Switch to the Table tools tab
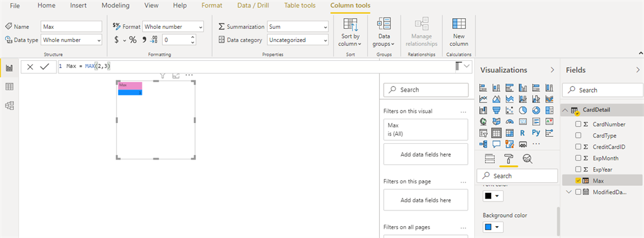644x238 pixels. [x=300, y=6]
